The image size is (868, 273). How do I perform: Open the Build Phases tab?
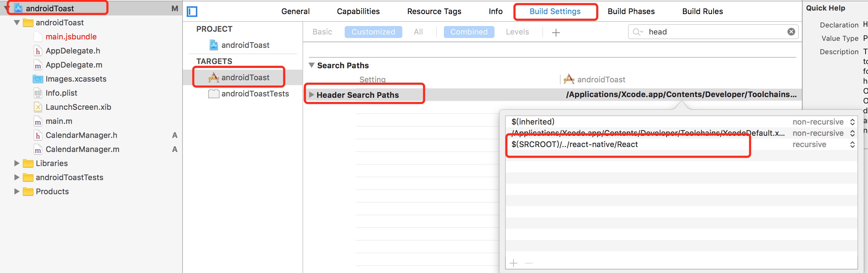click(x=631, y=12)
